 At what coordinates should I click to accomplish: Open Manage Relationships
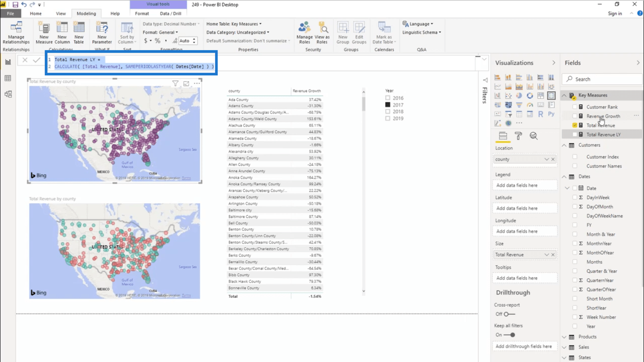[x=16, y=33]
